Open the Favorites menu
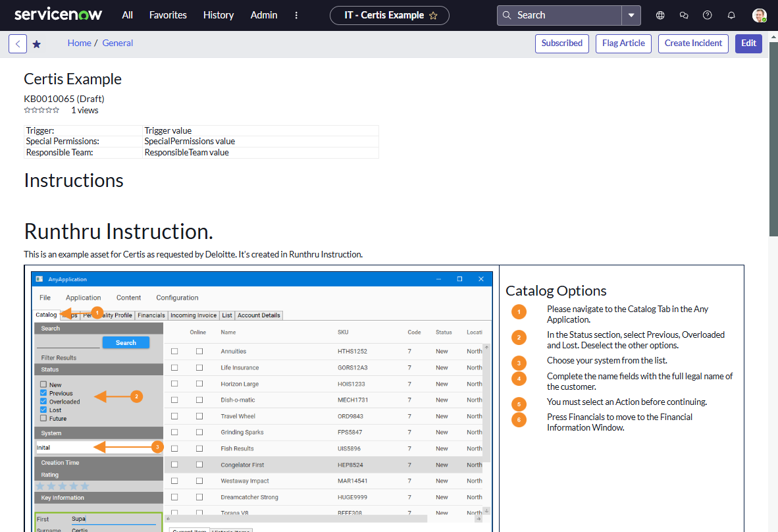This screenshot has height=532, width=778. (x=168, y=15)
